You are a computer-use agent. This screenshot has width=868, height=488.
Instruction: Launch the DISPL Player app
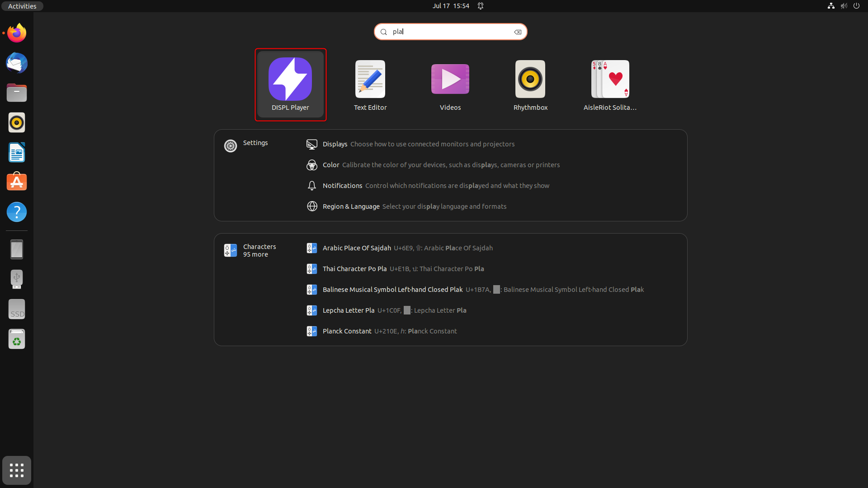tap(290, 84)
